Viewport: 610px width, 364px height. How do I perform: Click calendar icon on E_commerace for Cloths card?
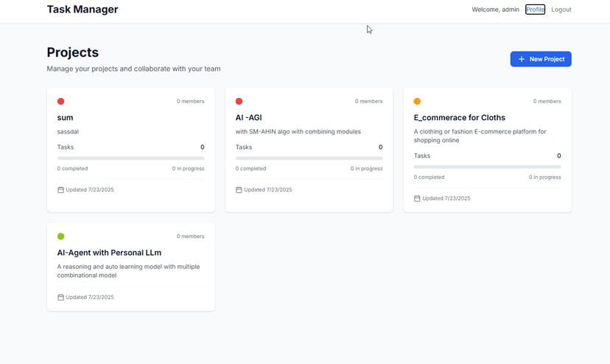point(417,198)
